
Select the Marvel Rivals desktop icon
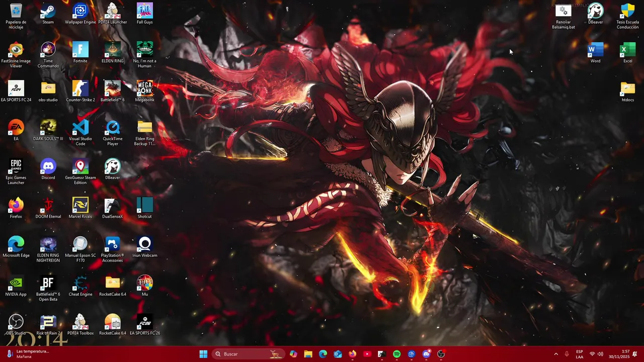(x=80, y=208)
